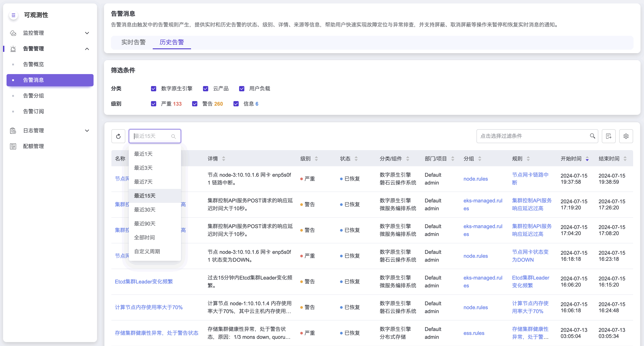Toggle the 严重 133 level checkbox
This screenshot has height=346, width=644.
pyautogui.click(x=154, y=104)
